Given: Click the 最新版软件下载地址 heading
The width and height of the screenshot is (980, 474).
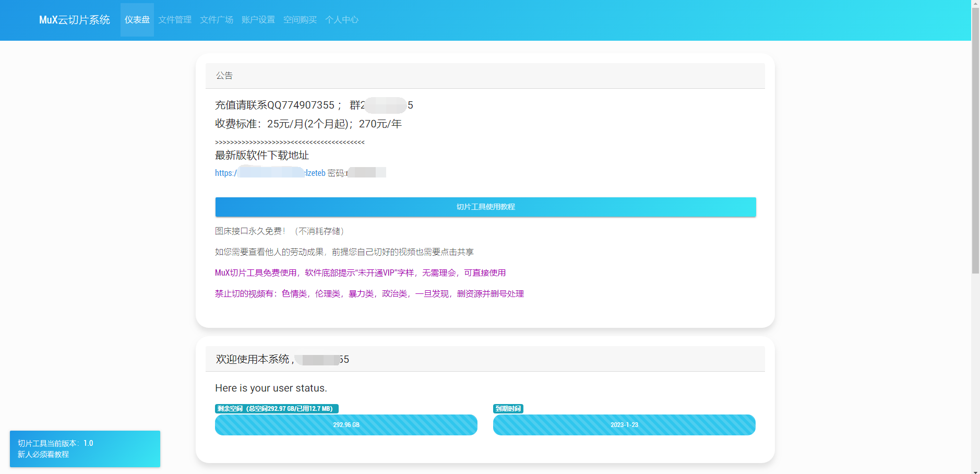Looking at the screenshot, I should tap(262, 155).
